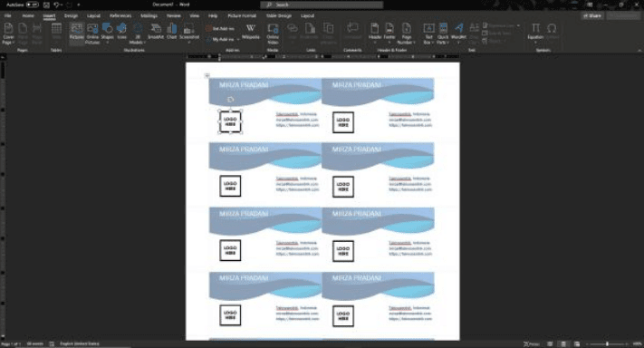This screenshot has height=348, width=644.
Task: Collapse the ribbon with the chevron
Action: (639, 50)
